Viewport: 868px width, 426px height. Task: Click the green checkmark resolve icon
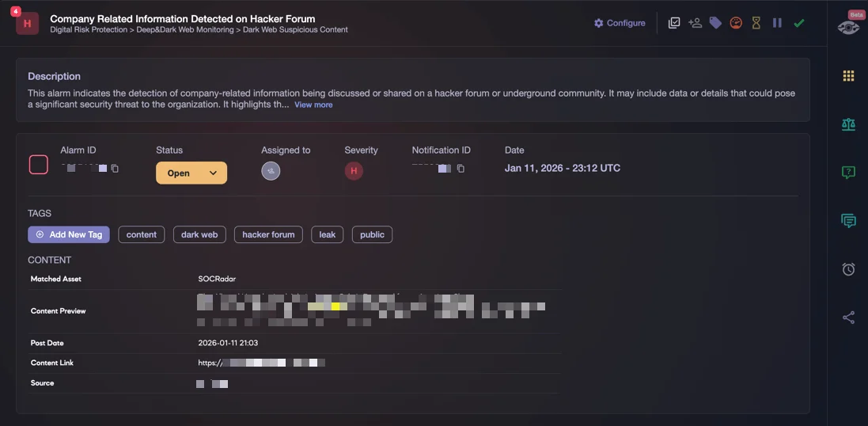(799, 23)
